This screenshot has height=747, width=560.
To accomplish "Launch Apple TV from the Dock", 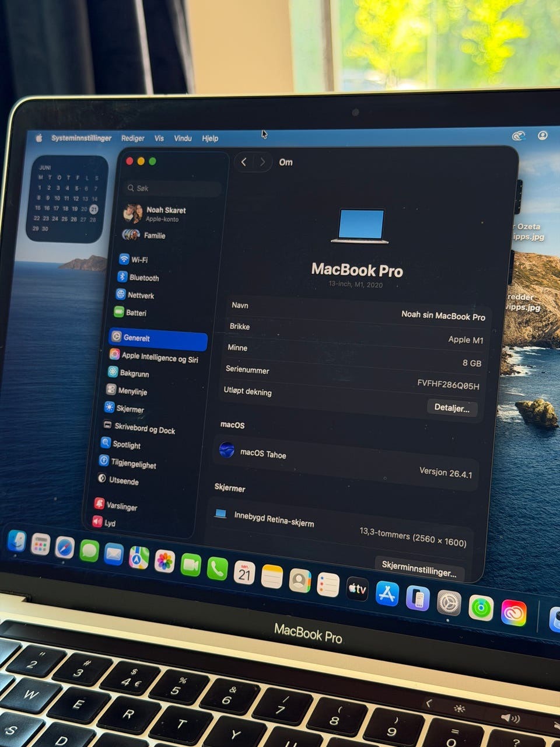I will point(357,589).
